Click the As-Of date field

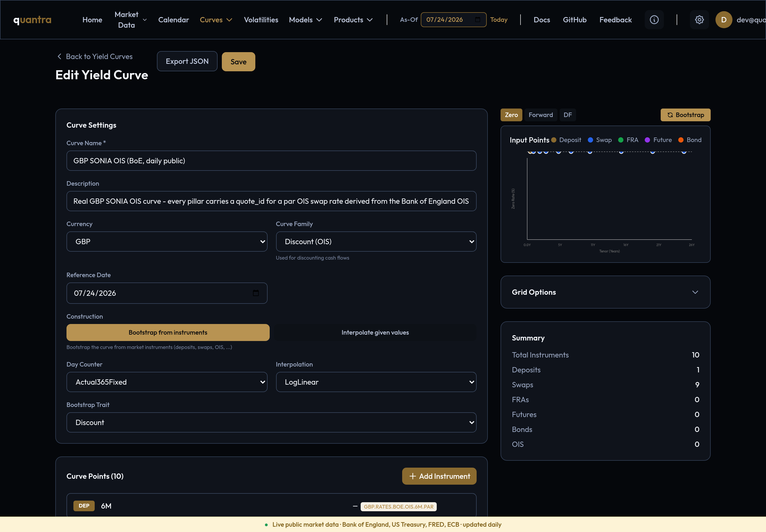pyautogui.click(x=453, y=20)
